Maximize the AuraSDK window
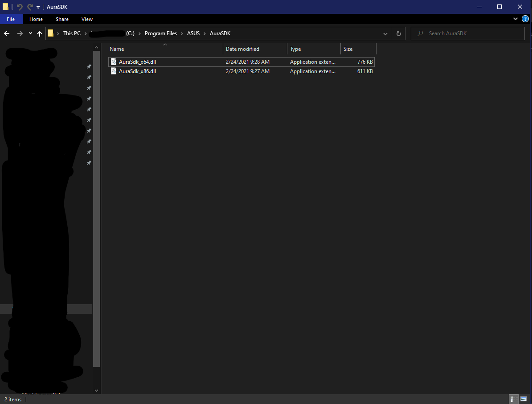Viewport: 532px width, 404px height. coord(499,7)
